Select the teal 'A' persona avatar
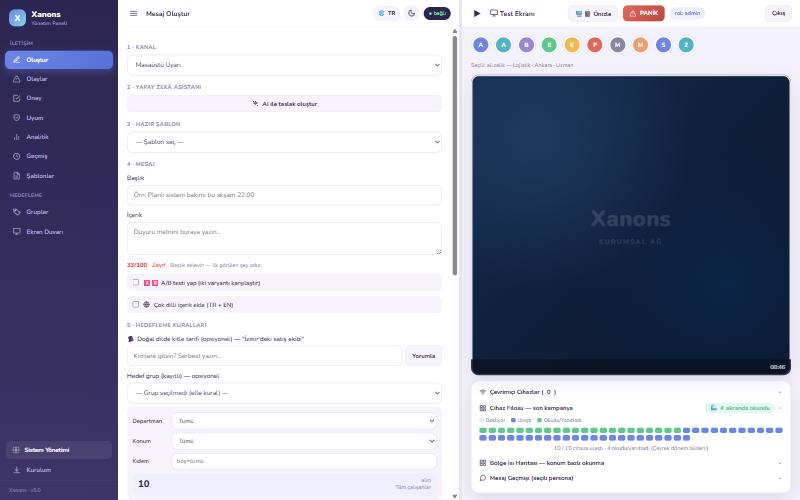The image size is (800, 500). pyautogui.click(x=504, y=45)
